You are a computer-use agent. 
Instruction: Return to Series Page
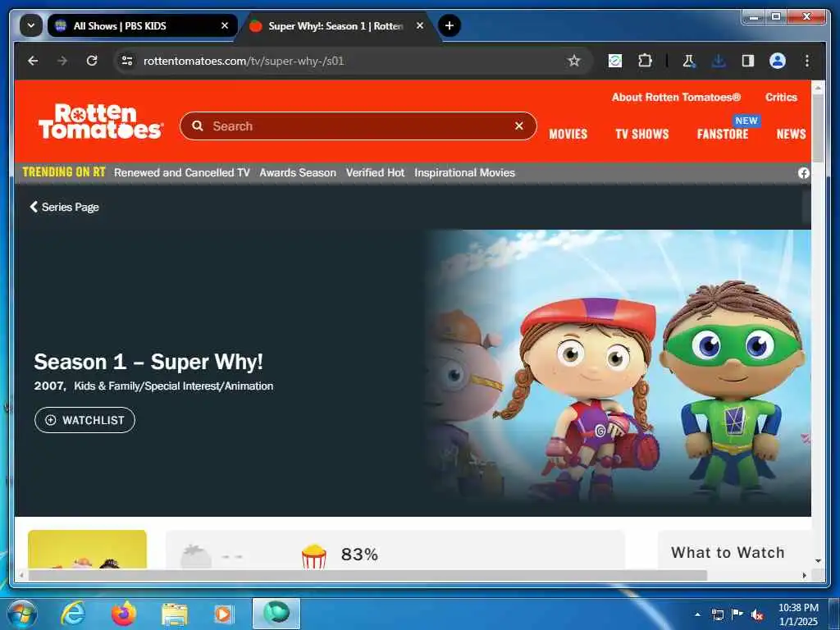click(64, 207)
